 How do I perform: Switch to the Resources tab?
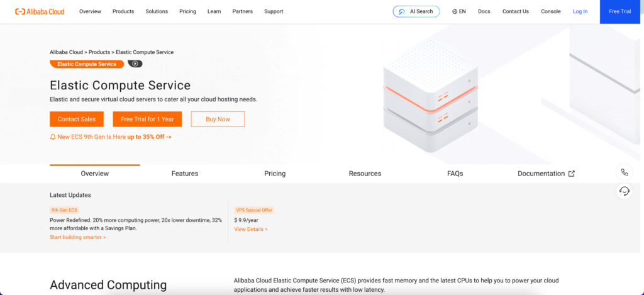[365, 174]
